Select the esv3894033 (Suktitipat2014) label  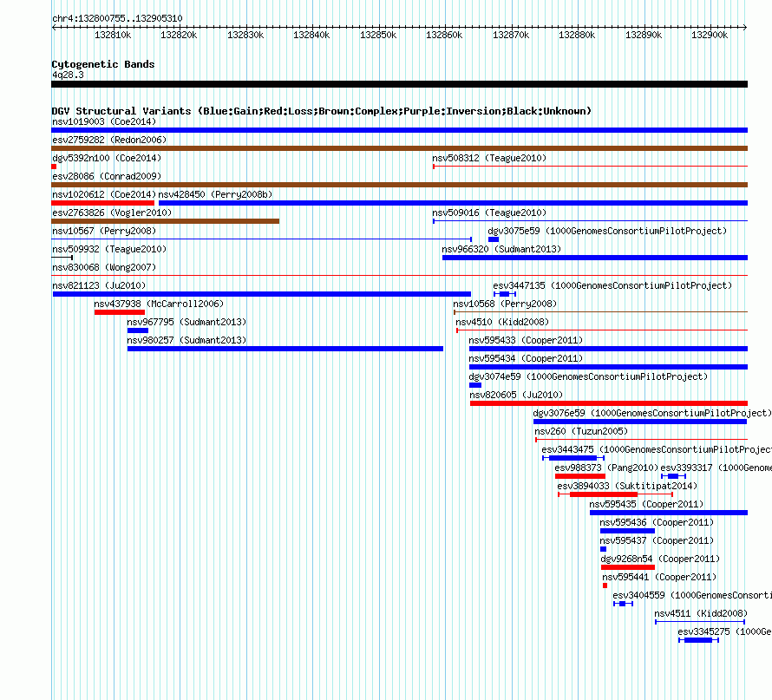coord(627,486)
